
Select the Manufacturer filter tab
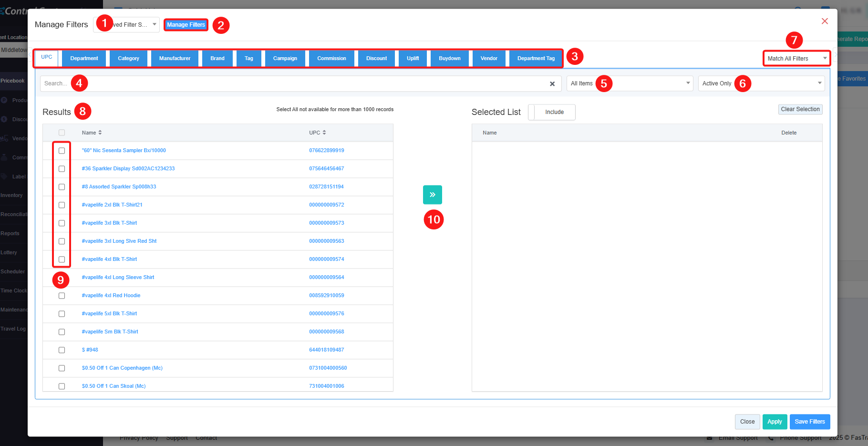(175, 59)
